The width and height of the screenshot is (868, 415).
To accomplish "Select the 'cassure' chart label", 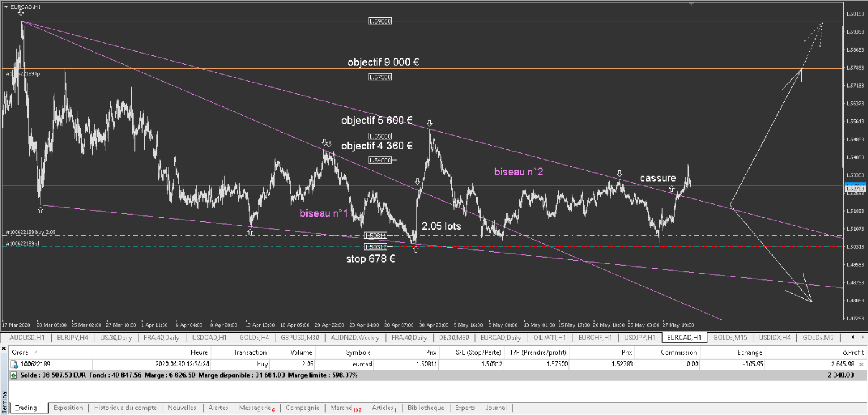I will pyautogui.click(x=658, y=178).
